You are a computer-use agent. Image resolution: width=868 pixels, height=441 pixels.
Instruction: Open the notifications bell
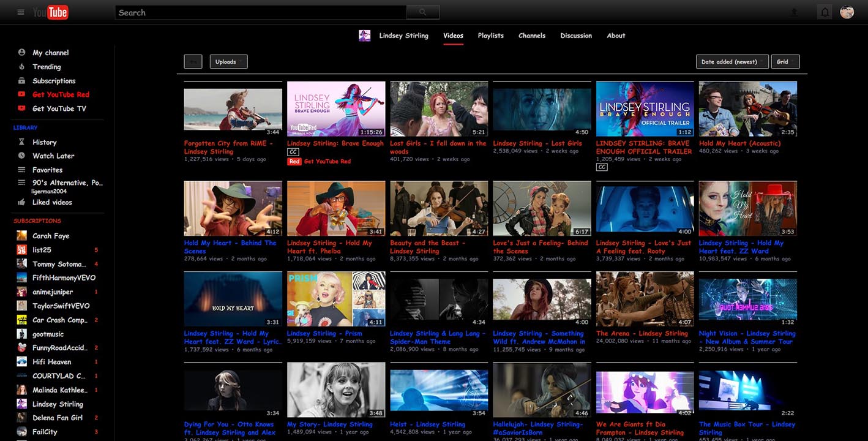coord(825,12)
